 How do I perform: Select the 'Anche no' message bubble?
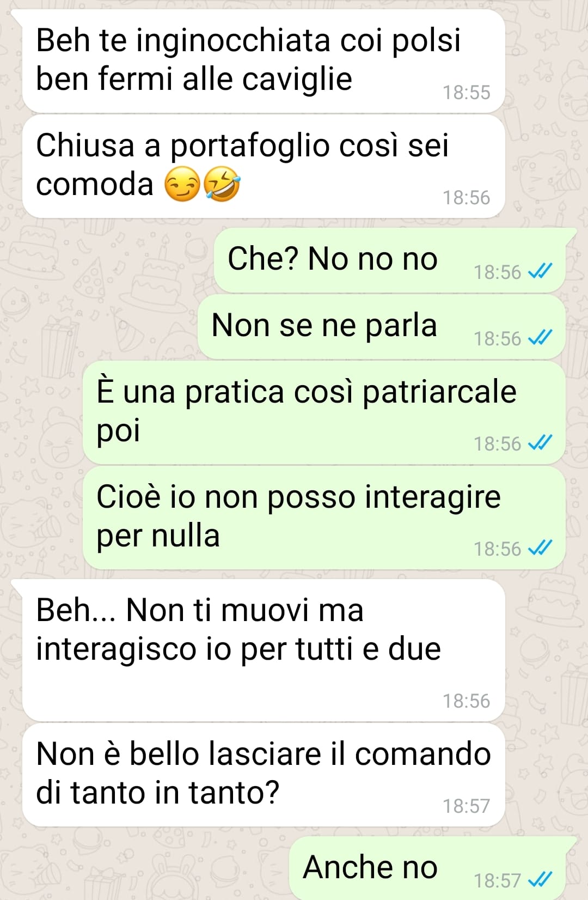[427, 868]
